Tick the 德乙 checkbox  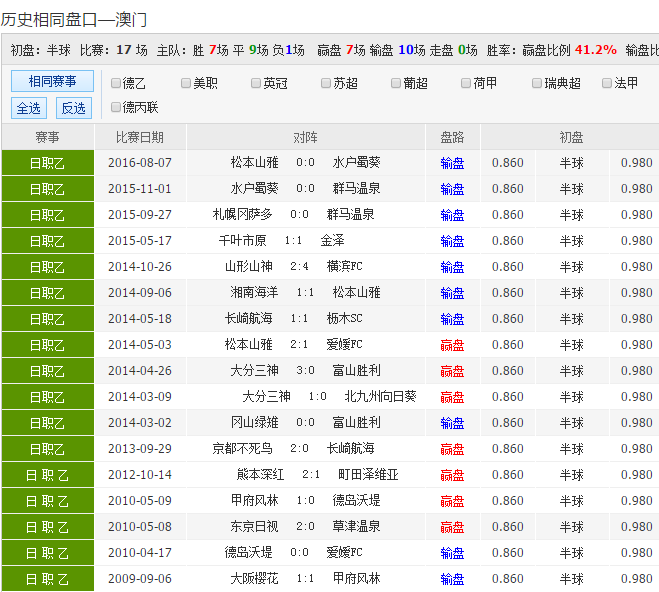(x=116, y=83)
